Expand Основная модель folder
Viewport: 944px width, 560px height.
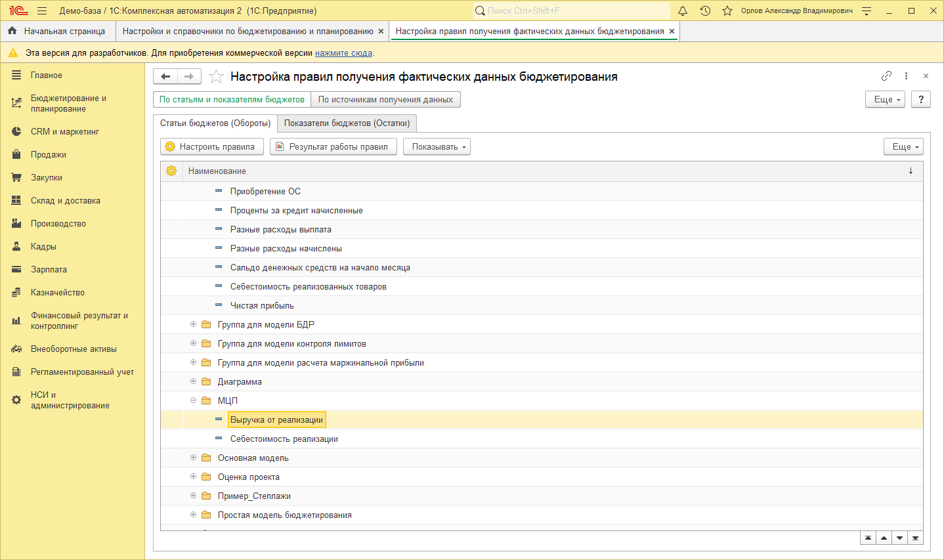(193, 458)
